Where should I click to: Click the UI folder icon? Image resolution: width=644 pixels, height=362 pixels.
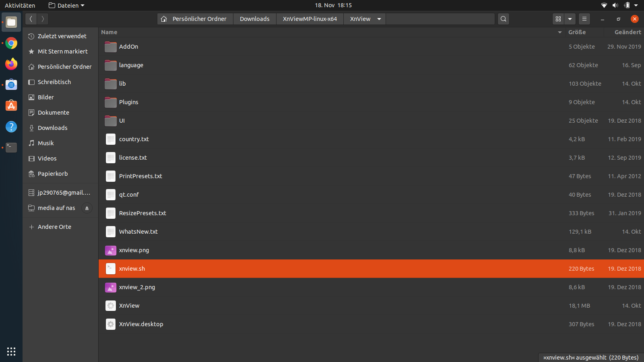pos(111,121)
